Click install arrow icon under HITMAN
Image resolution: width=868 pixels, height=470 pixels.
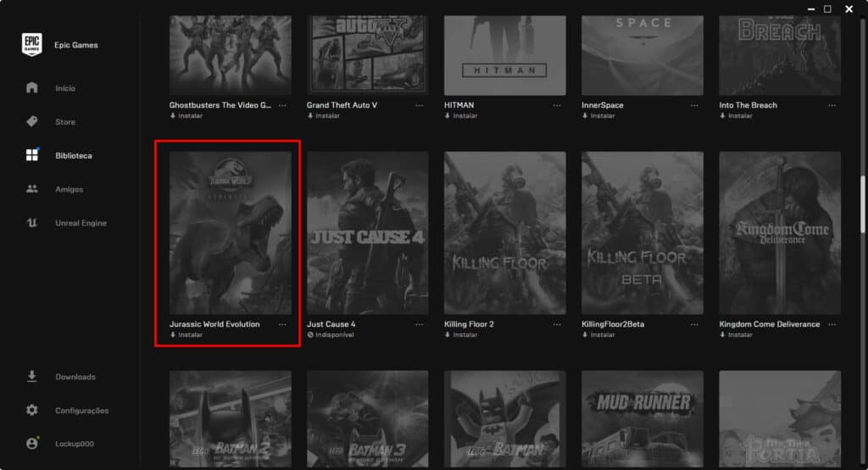click(448, 116)
